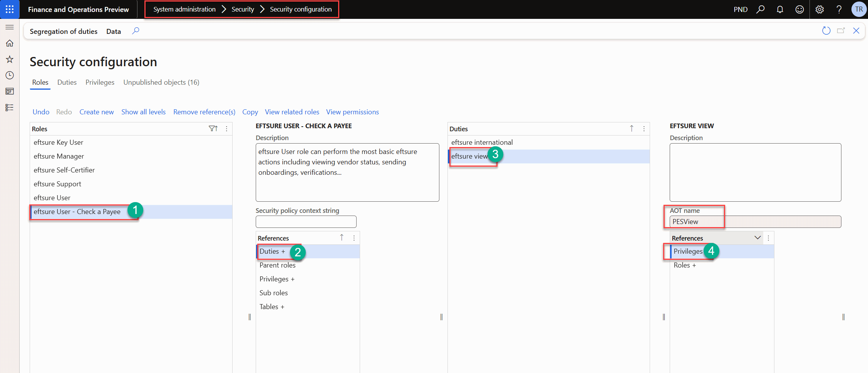Open the global search magnifier icon
Image resolution: width=868 pixels, height=373 pixels.
(761, 9)
